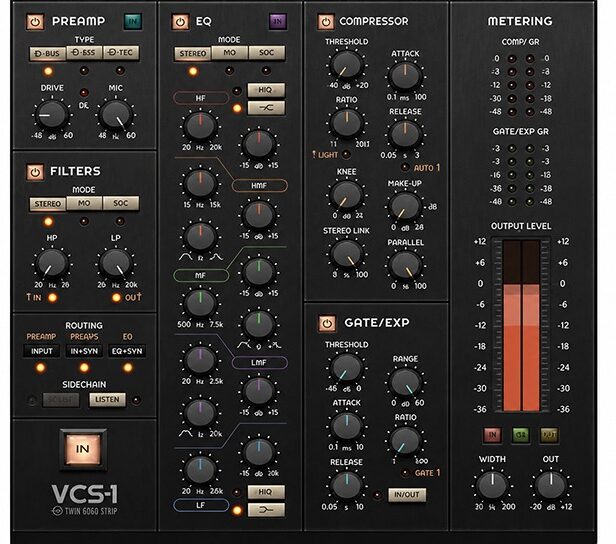This screenshot has height=544, width=616.
Task: Click the HF band frequency knob
Action: pos(200,126)
